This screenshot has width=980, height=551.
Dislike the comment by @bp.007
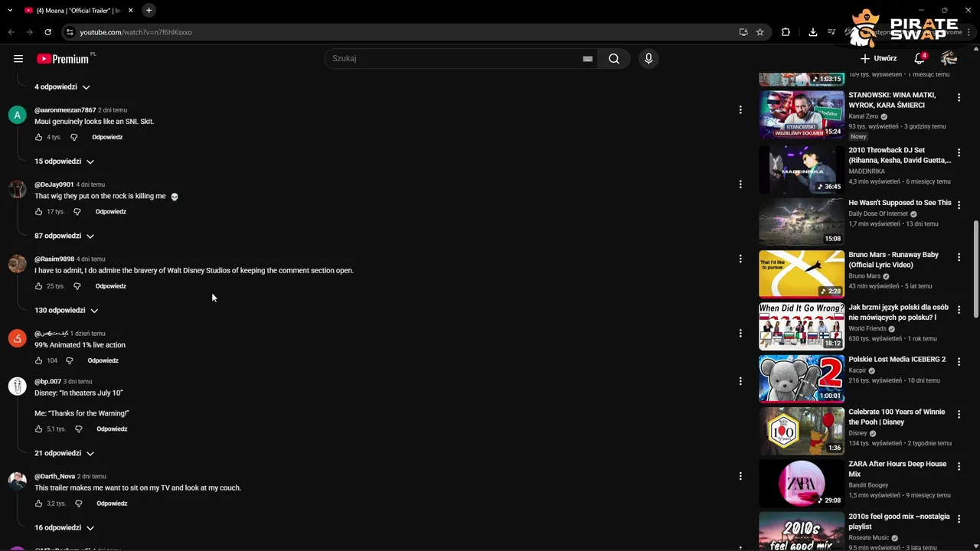[78, 429]
